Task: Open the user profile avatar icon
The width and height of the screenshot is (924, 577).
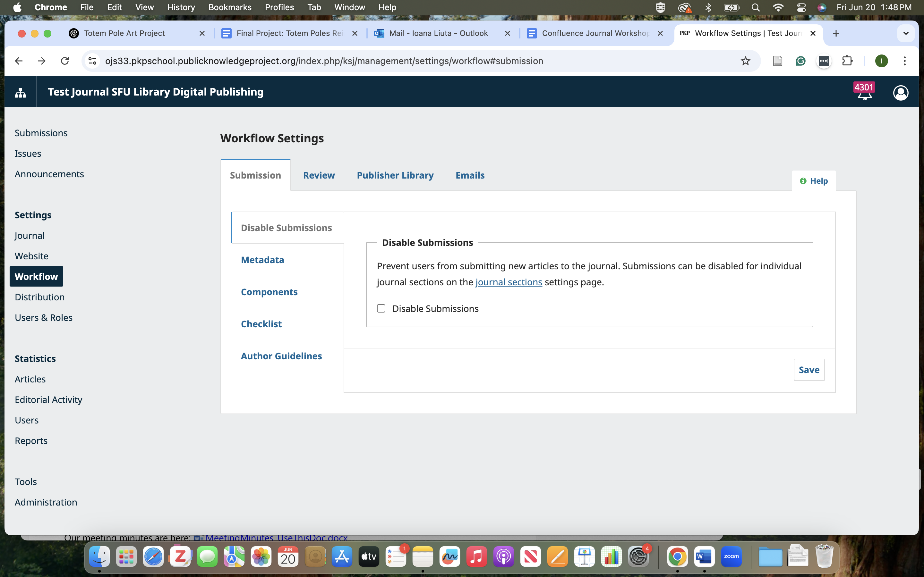Action: 900,93
